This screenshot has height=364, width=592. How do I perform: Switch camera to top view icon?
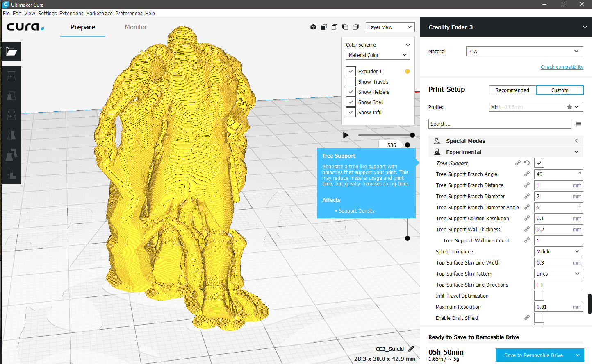(335, 27)
